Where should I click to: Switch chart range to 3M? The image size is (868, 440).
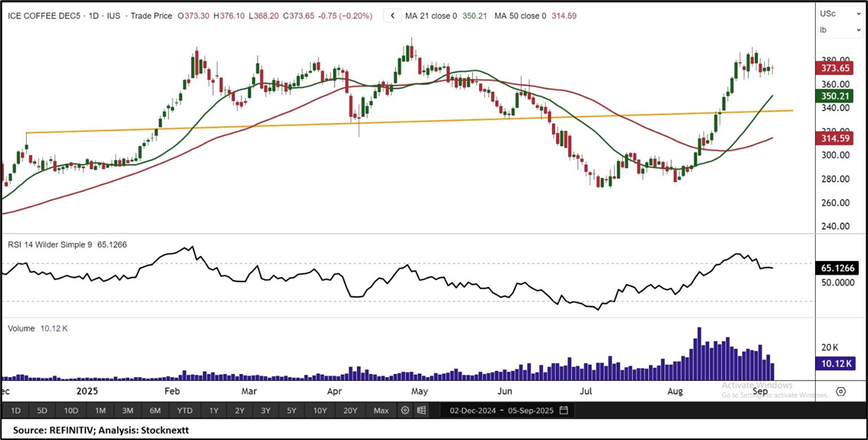coord(128,411)
